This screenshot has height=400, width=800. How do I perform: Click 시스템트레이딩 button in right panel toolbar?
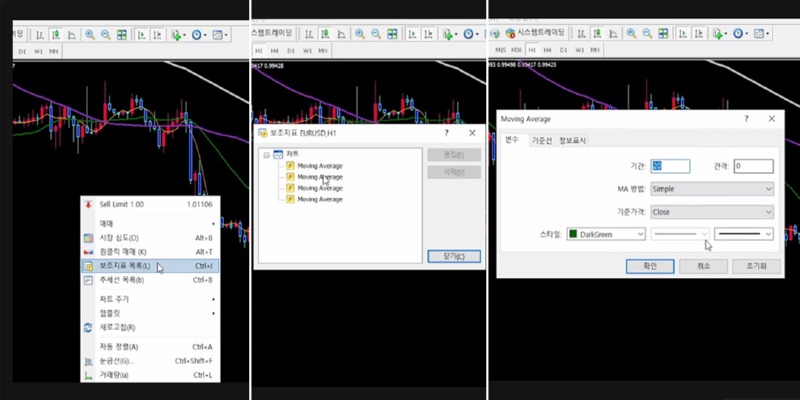[536, 34]
